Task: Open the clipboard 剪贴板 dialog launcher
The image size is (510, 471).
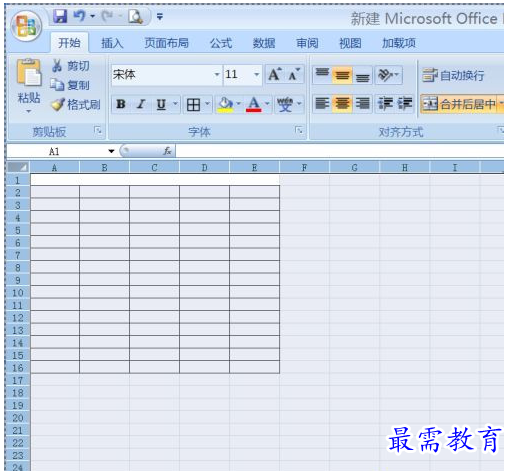Action: [98, 130]
